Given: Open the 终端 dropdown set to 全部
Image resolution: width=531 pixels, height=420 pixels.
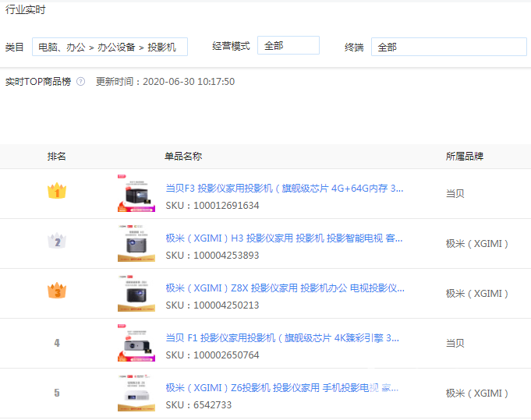Looking at the screenshot, I should 448,47.
